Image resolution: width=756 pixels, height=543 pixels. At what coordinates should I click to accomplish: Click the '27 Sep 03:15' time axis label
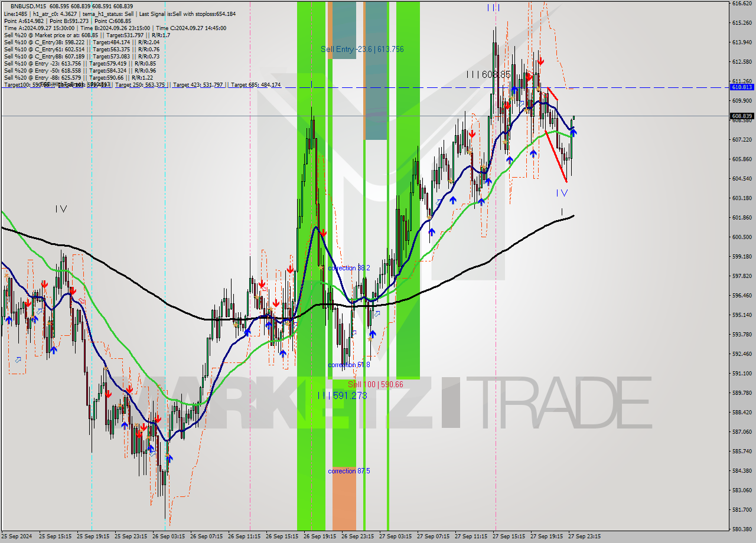(395, 537)
